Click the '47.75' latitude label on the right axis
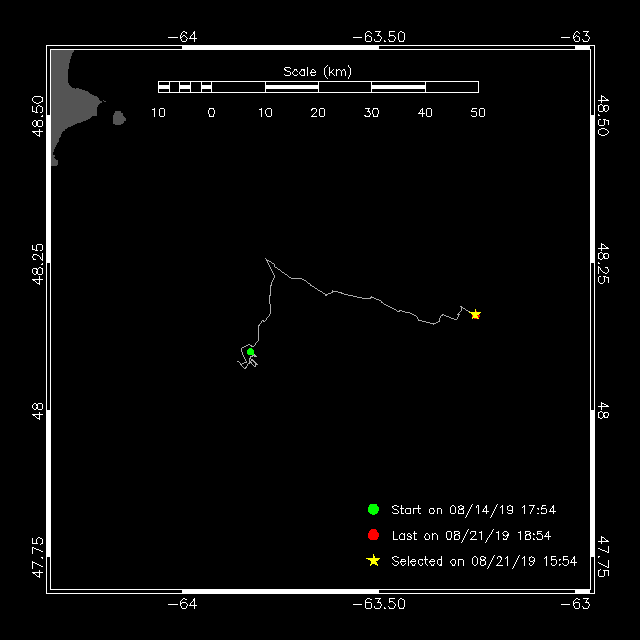 603,557
